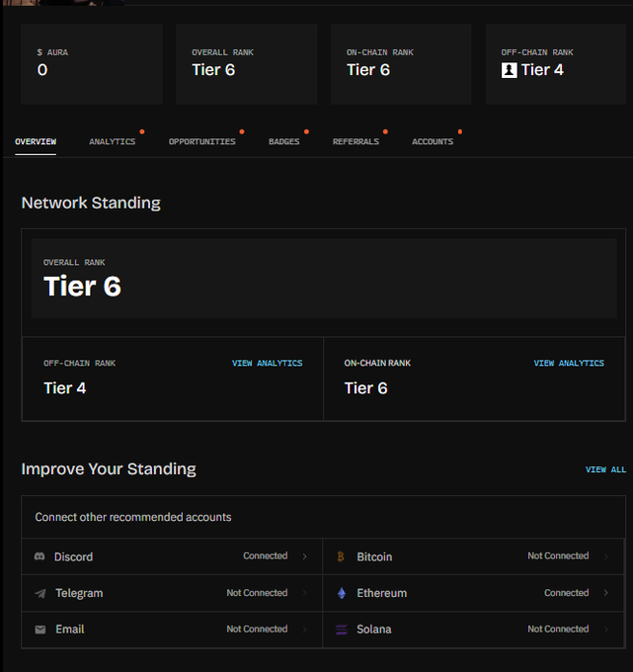Click the badge icon beside Off-Chain Rank Tier 4

point(510,70)
